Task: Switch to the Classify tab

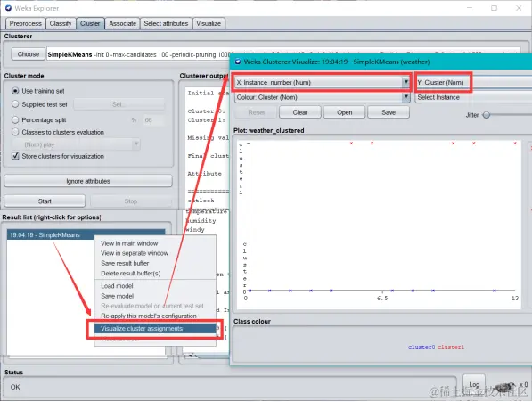Action: [x=61, y=23]
